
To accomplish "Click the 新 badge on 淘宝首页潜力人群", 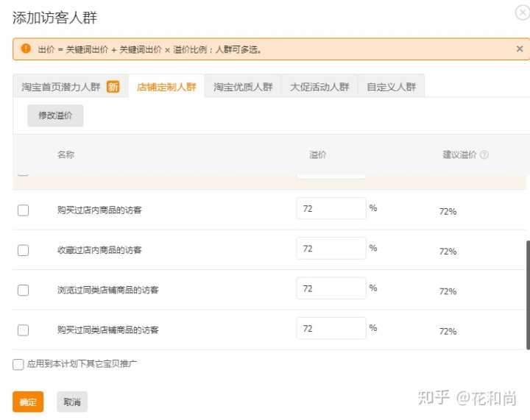I will tap(113, 87).
